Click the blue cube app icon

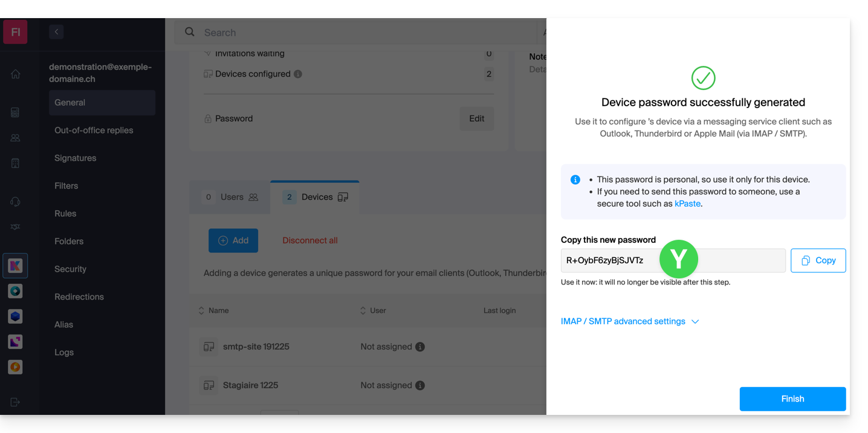click(x=15, y=316)
